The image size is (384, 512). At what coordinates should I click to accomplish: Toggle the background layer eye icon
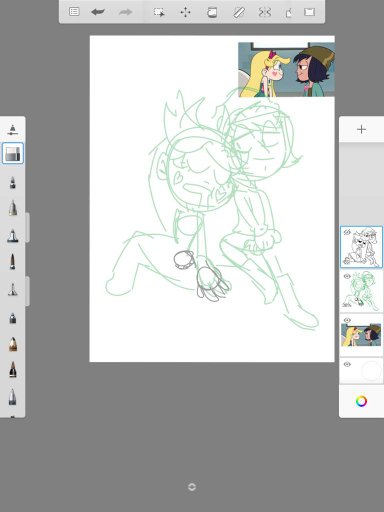[x=347, y=364]
